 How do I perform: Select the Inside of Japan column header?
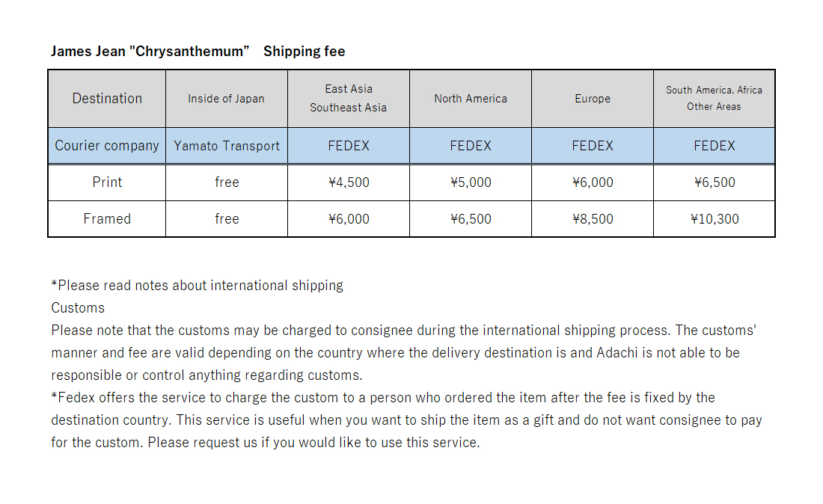(x=226, y=99)
